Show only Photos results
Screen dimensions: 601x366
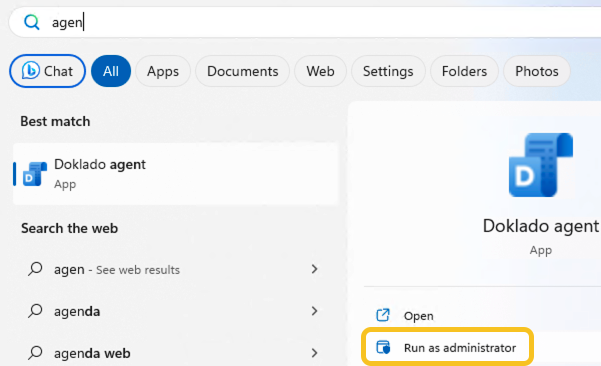coord(537,71)
